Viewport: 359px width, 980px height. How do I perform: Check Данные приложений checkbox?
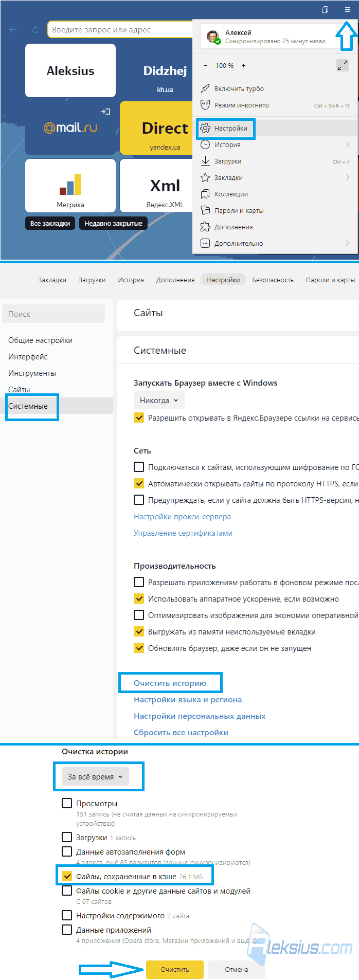67,930
